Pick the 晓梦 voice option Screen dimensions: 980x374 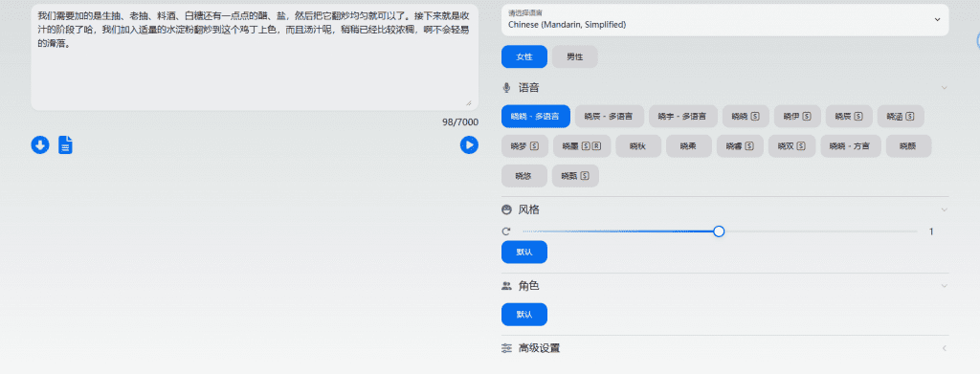[x=524, y=146]
